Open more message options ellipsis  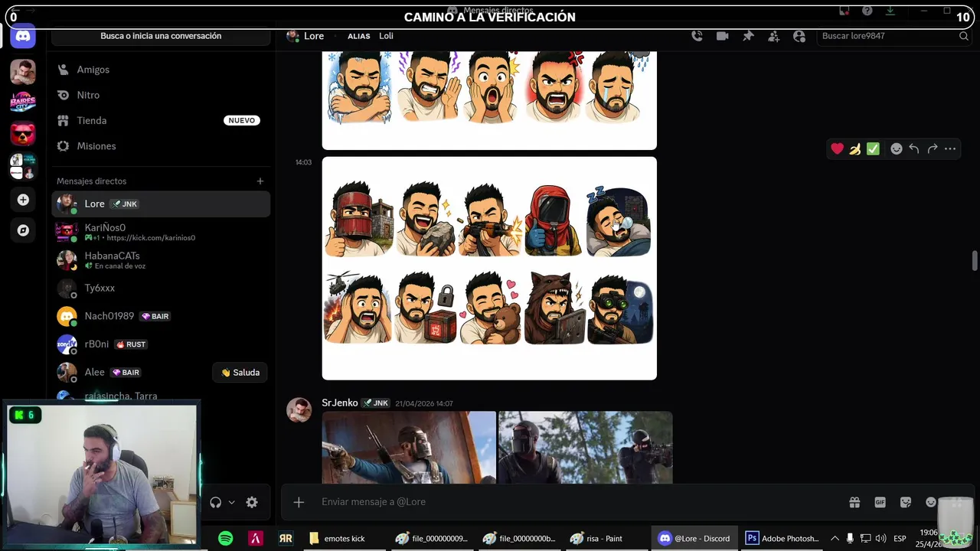tap(950, 148)
